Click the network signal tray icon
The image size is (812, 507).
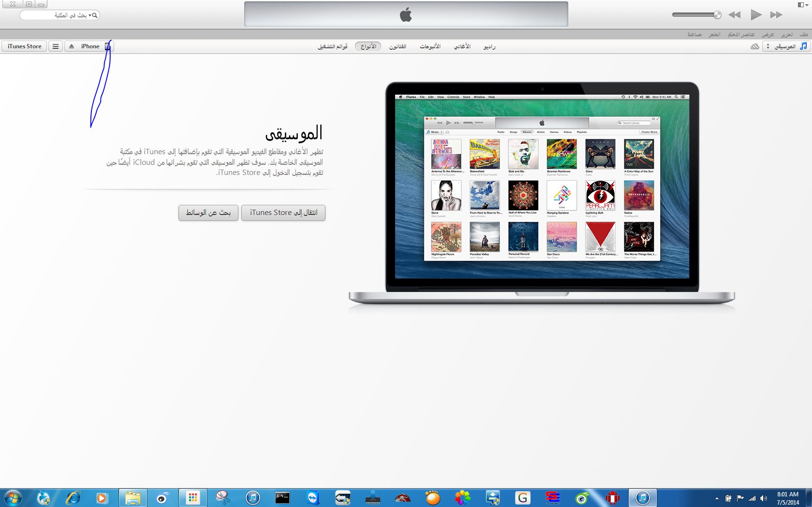click(x=752, y=498)
